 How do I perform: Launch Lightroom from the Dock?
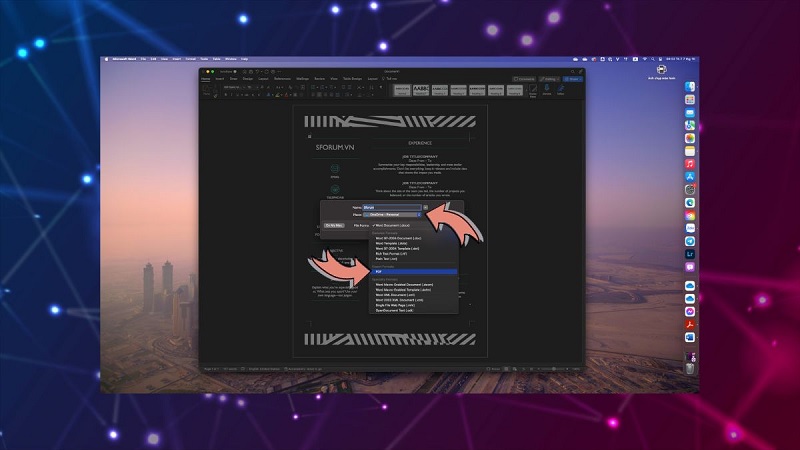pos(690,254)
